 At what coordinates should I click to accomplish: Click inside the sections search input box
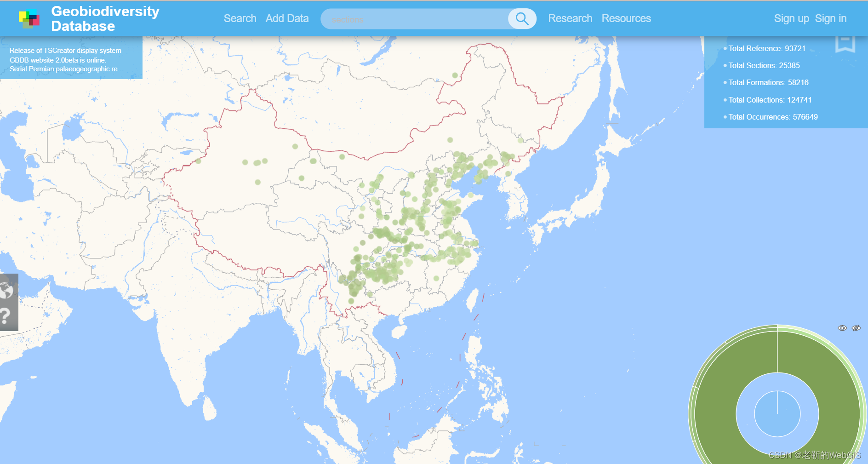(414, 19)
